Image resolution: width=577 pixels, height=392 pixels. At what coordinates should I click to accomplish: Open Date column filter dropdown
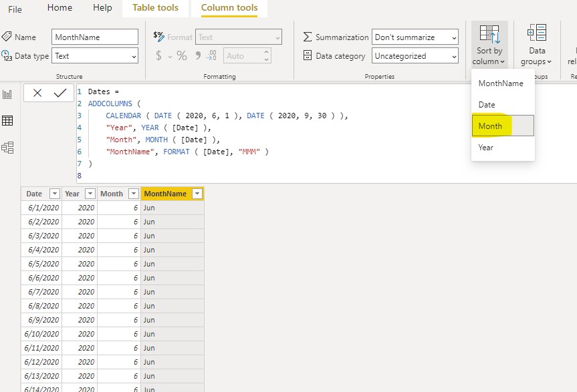click(x=54, y=194)
